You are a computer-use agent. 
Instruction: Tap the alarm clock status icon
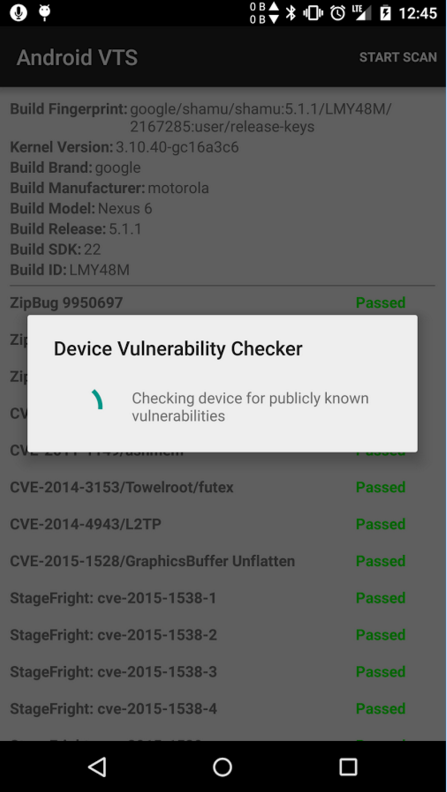click(338, 13)
